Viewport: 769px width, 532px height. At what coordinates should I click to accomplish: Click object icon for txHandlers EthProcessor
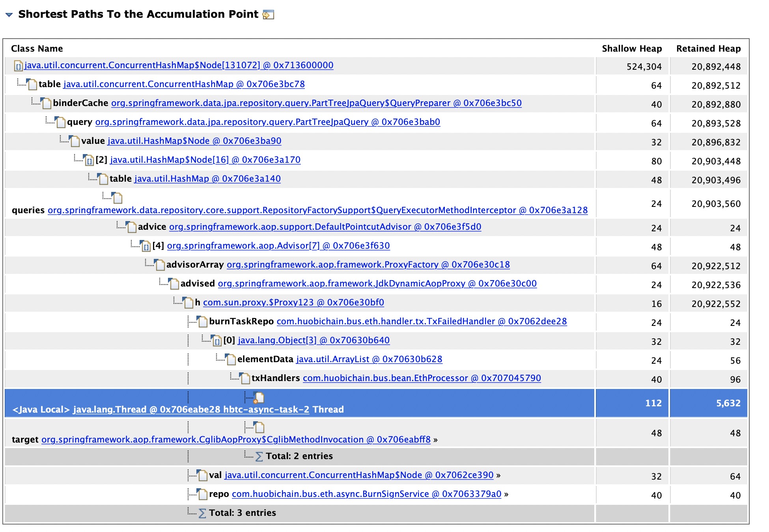pos(245,379)
